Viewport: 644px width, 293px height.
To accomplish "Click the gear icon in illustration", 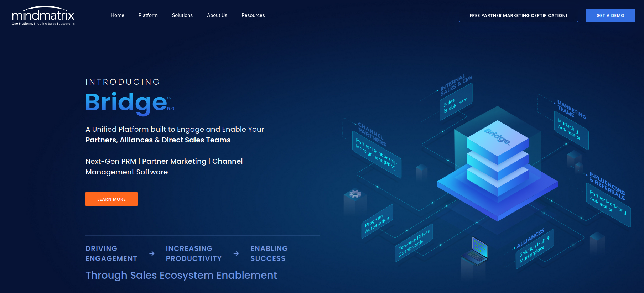I will [x=355, y=194].
